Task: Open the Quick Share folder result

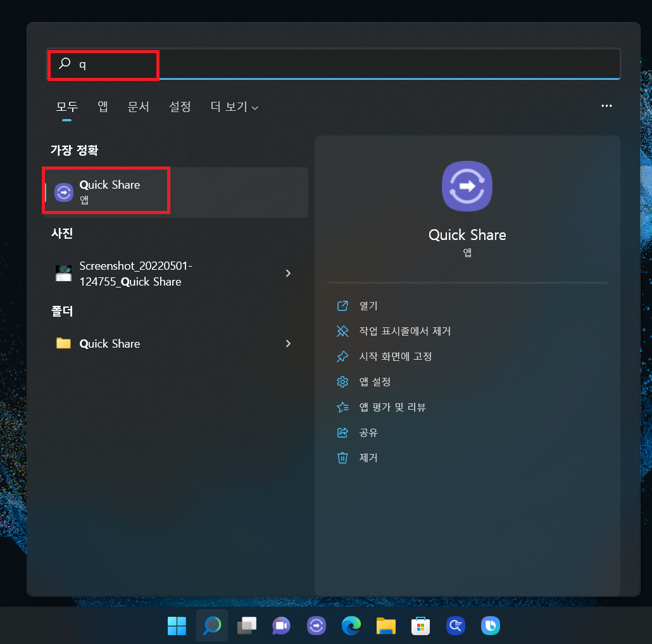Action: tap(177, 344)
